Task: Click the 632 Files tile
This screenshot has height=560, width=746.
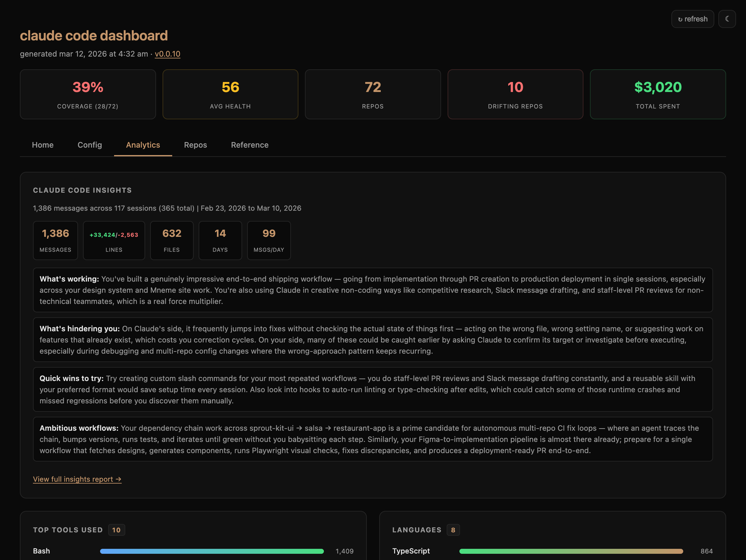Action: coord(172,241)
